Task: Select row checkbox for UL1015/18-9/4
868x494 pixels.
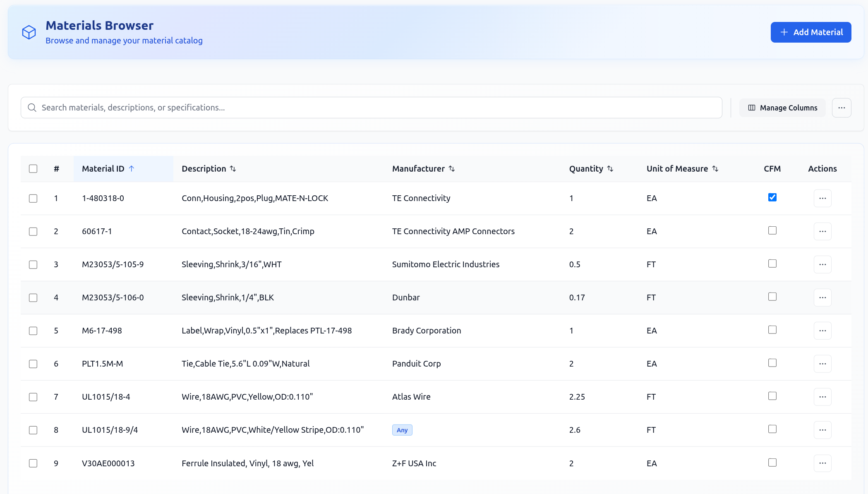Action: tap(33, 430)
